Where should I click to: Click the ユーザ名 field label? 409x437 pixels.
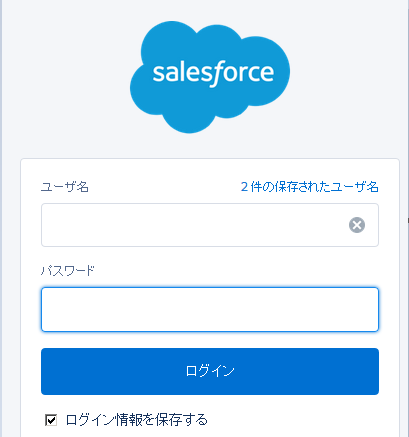(x=65, y=187)
